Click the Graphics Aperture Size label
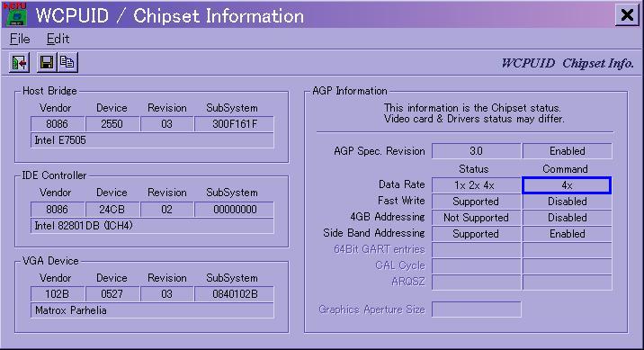644x350 pixels. [371, 310]
